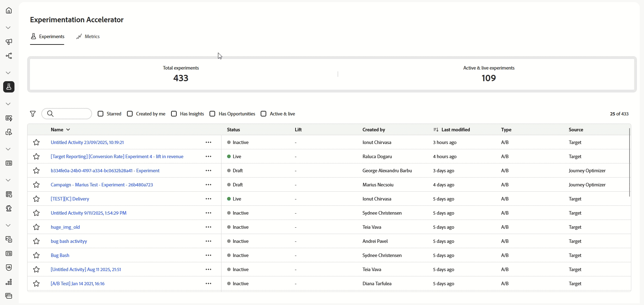The height and width of the screenshot is (305, 644).
Task: Toggle the Active & live checkbox
Action: pos(263,114)
